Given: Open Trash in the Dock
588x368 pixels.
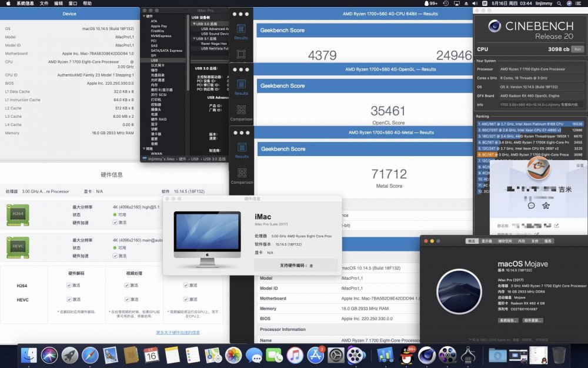Looking at the screenshot, I should (x=559, y=355).
